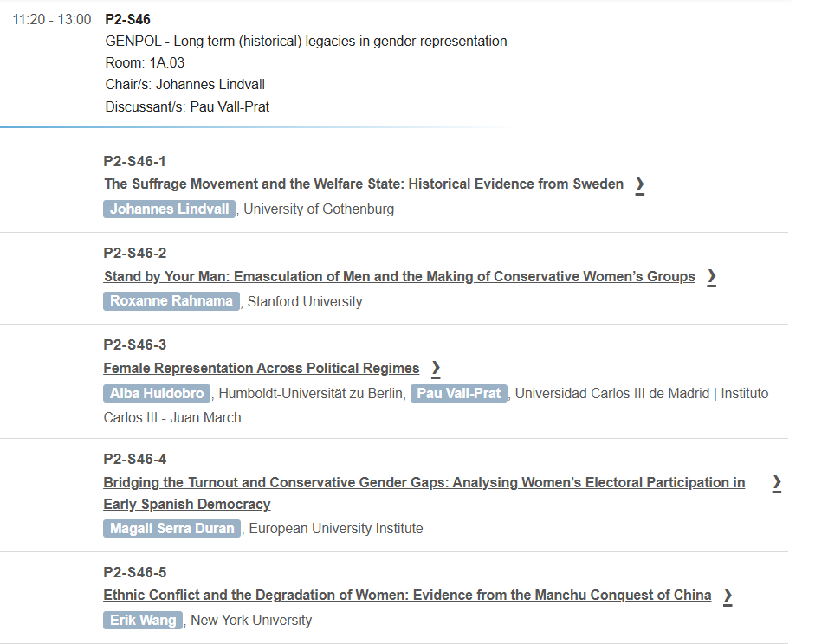Click the P2-S46 session code heading
This screenshot has height=644, width=815.
127,19
